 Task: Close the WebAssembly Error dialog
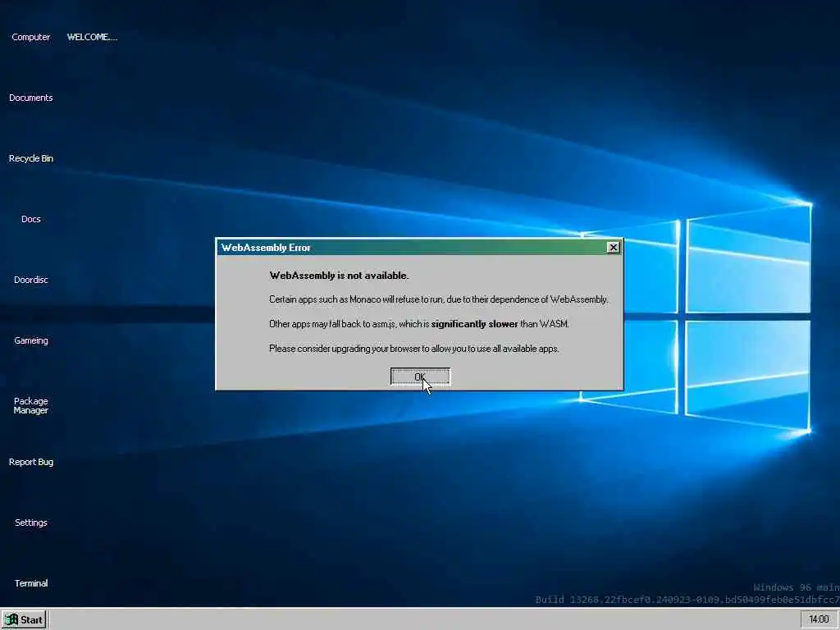click(613, 247)
